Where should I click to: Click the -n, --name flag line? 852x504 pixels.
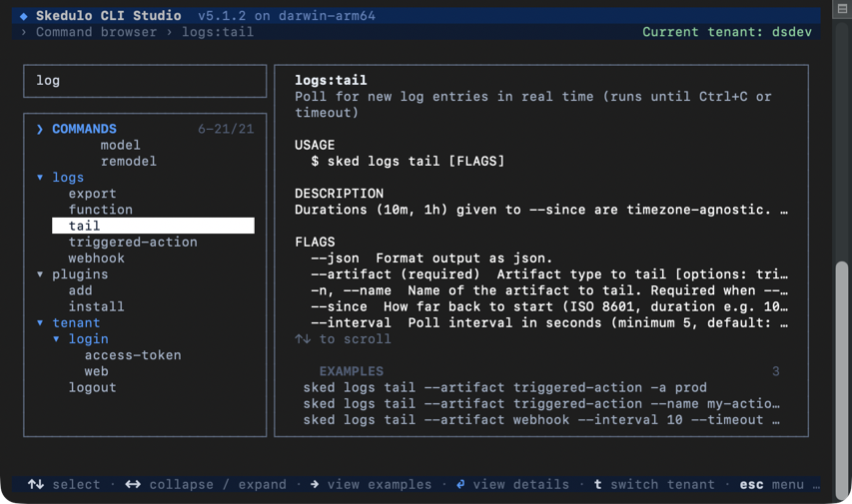[549, 290]
